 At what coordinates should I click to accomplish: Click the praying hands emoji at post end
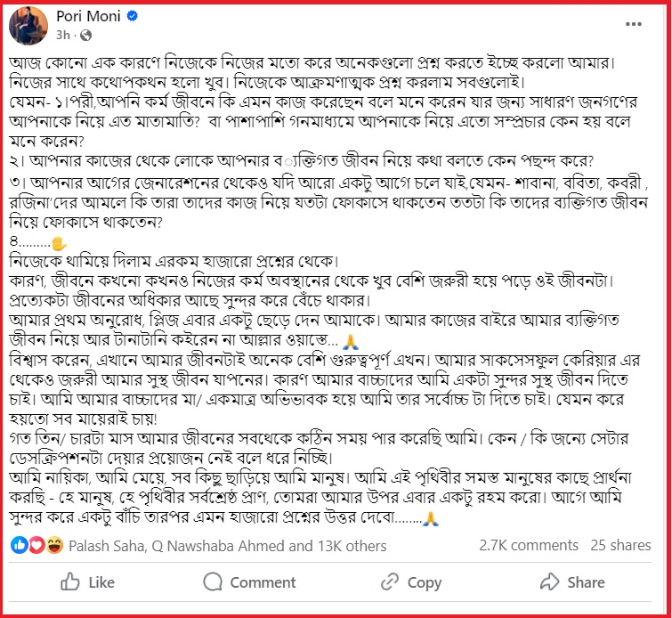(x=431, y=517)
